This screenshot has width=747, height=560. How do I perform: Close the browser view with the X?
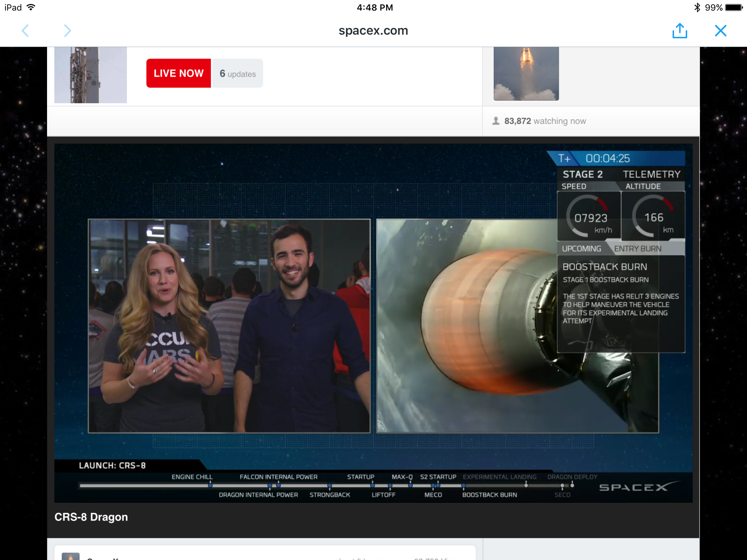[x=721, y=31]
